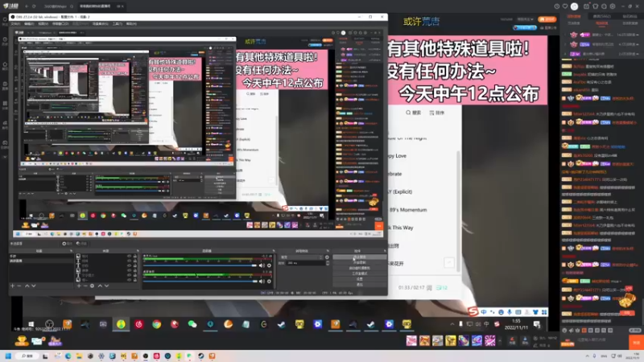Click the 开始直播 button in OBS controls
644x362 pixels.
pos(359,257)
